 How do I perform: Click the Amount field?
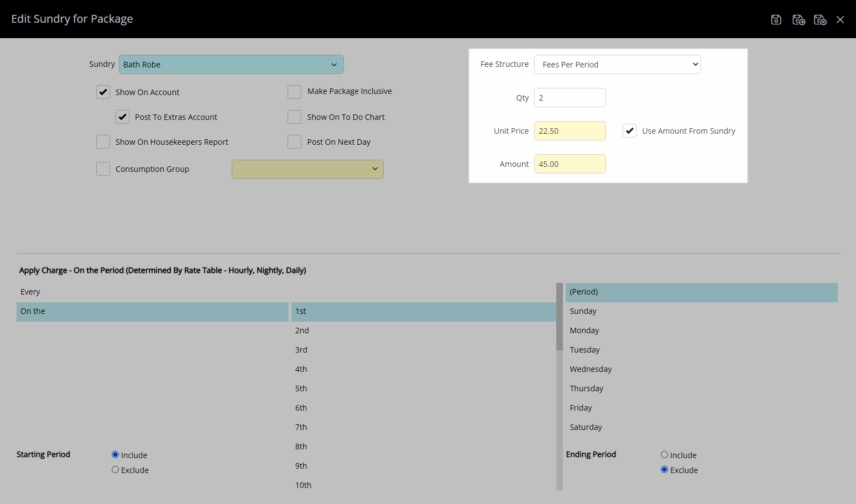[570, 164]
